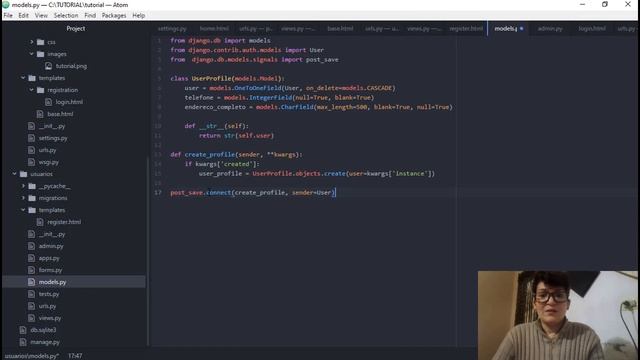The image size is (640, 360).
Task: Open forms.py in the project tree
Action: tap(50, 270)
